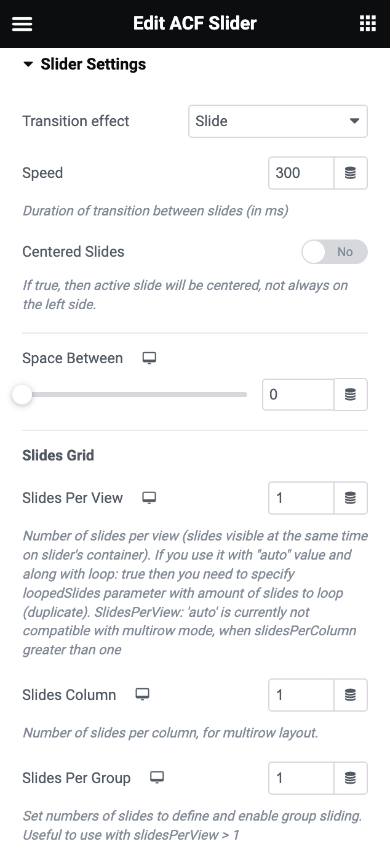Open dynamic tags for Space Between
Viewport: 390px width, 868px height.
click(x=350, y=395)
